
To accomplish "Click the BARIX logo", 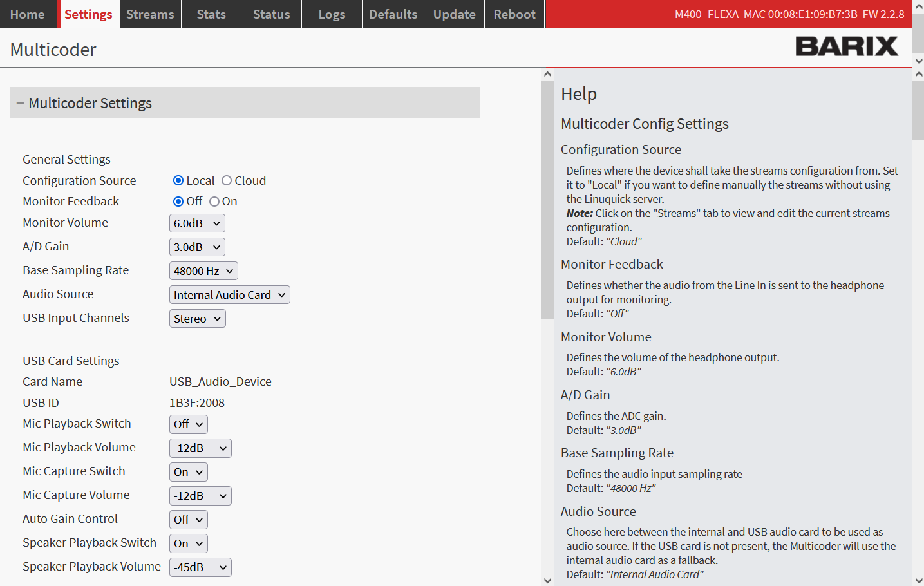I will point(846,46).
